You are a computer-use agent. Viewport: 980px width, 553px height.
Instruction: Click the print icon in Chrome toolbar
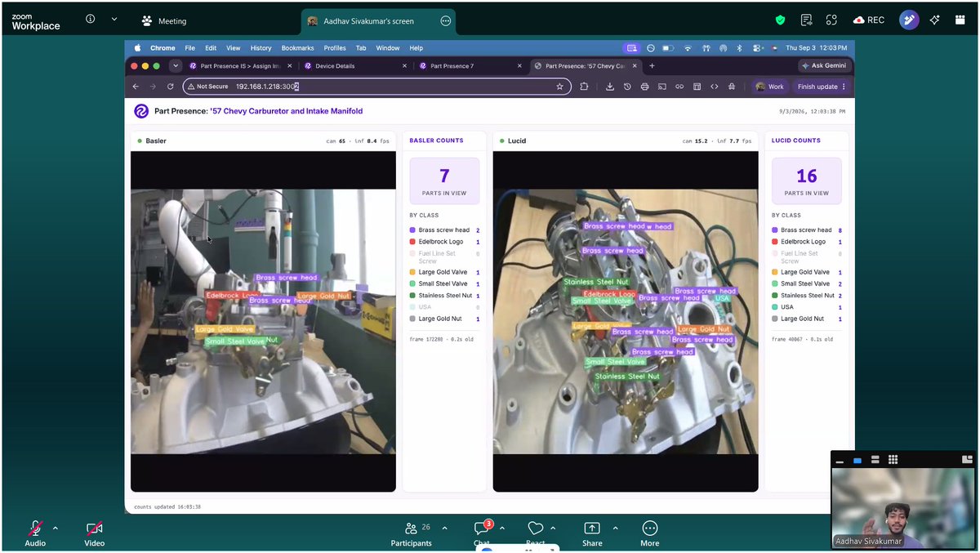point(645,87)
